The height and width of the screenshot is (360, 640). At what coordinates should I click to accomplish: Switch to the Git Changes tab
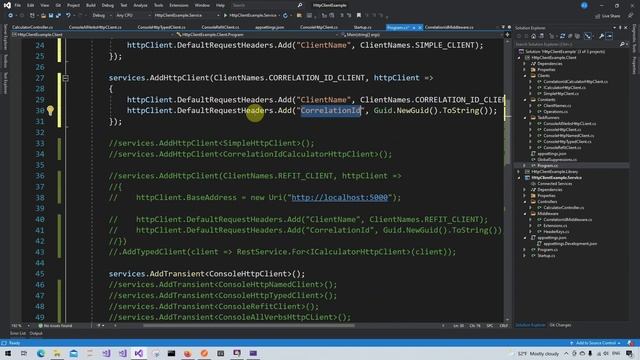[x=560, y=325]
